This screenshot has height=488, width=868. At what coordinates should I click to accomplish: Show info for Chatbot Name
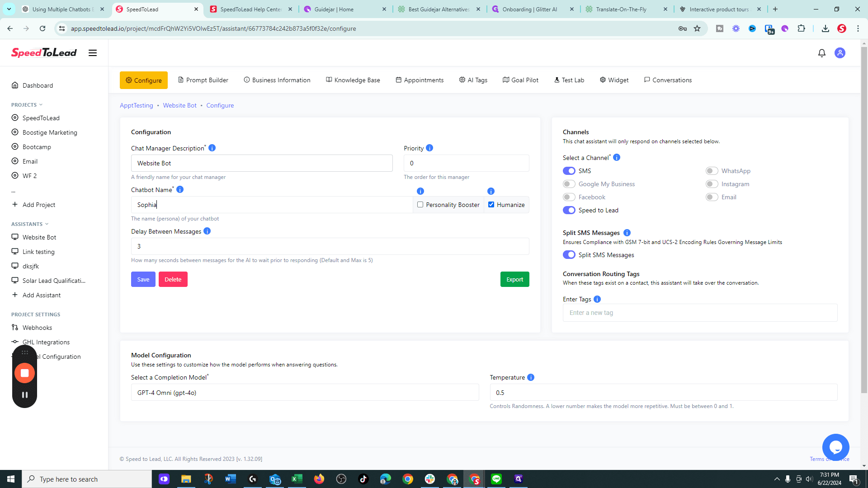180,189
